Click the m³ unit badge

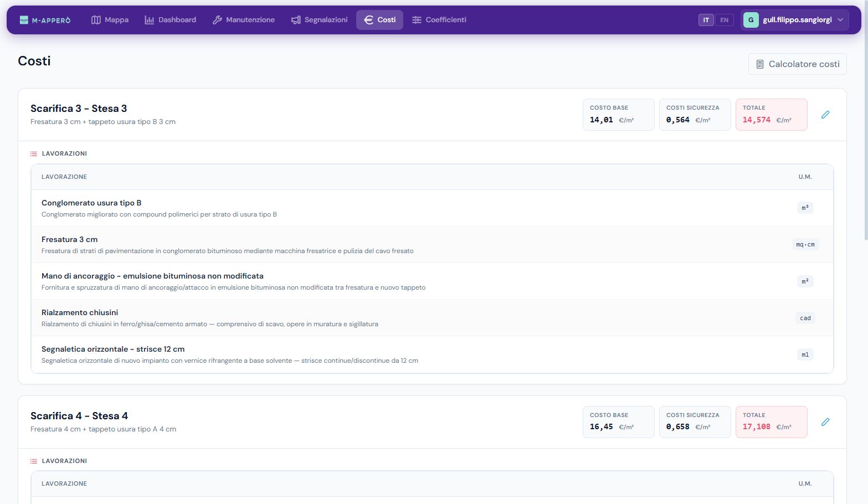tap(805, 208)
